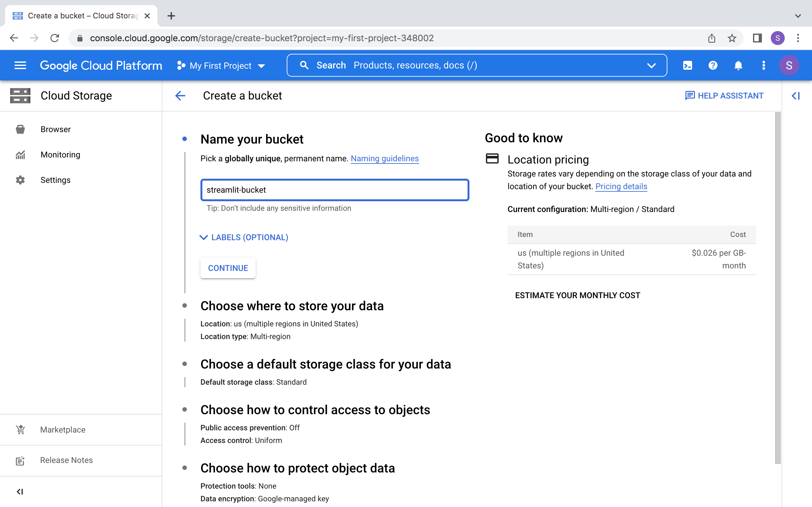
Task: Open the hamburger navigation menu
Action: click(20, 65)
